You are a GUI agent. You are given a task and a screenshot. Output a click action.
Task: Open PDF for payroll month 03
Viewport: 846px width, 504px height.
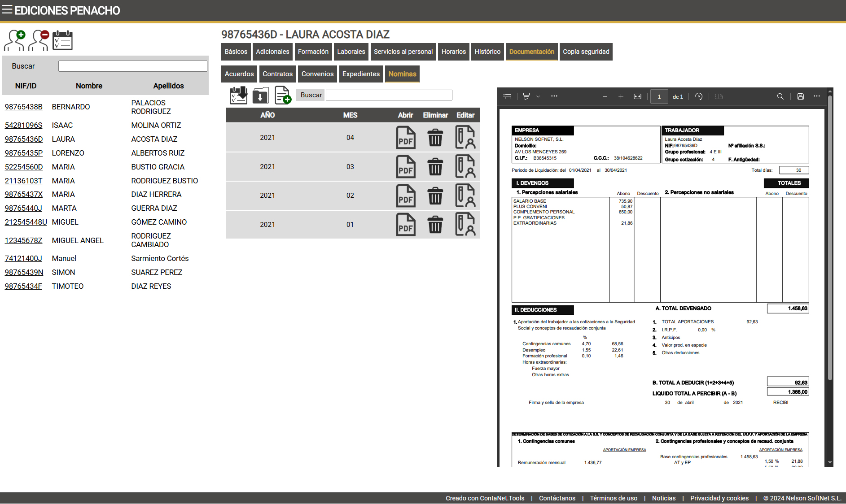click(406, 167)
